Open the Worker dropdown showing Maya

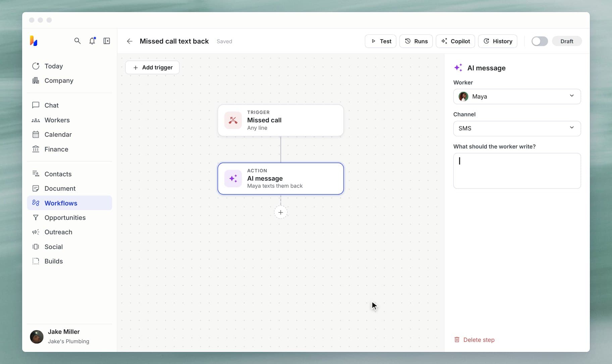(x=517, y=97)
